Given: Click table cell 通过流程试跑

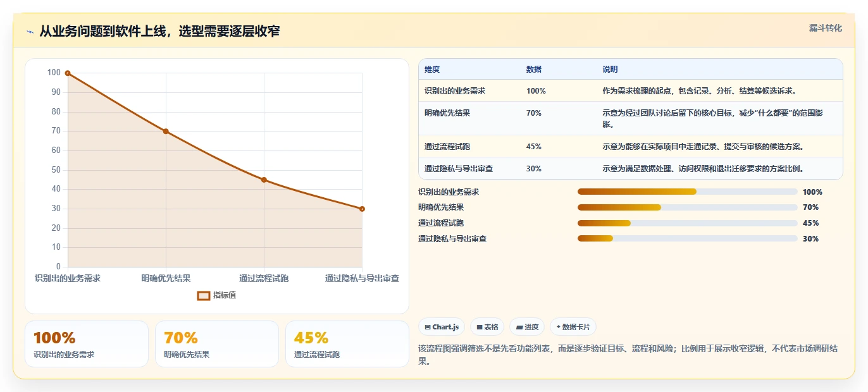Looking at the screenshot, I should (x=447, y=147).
